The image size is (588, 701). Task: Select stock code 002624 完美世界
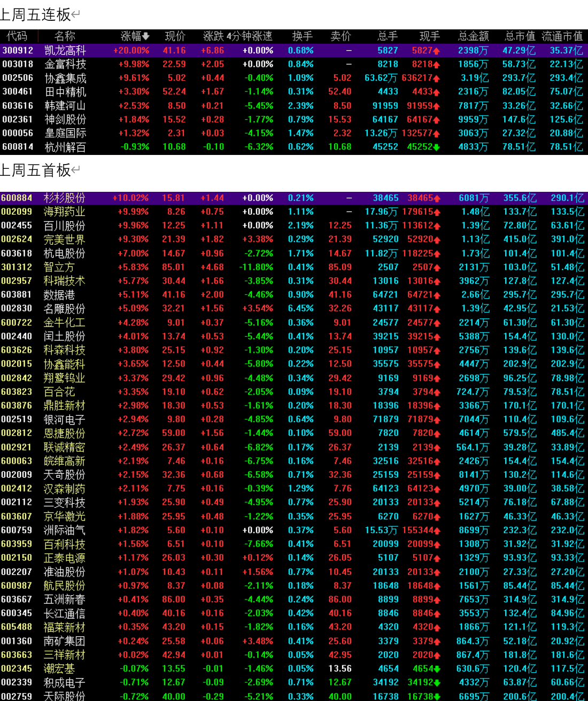click(17, 239)
